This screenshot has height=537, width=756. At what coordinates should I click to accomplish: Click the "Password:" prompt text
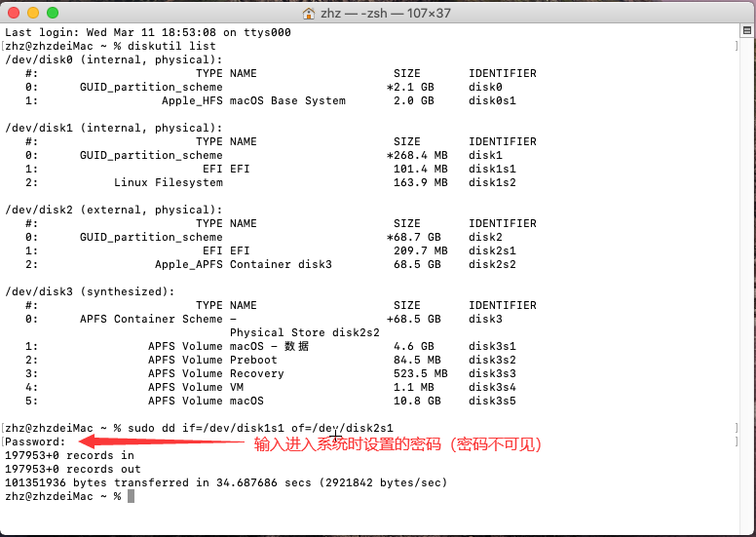coord(35,441)
